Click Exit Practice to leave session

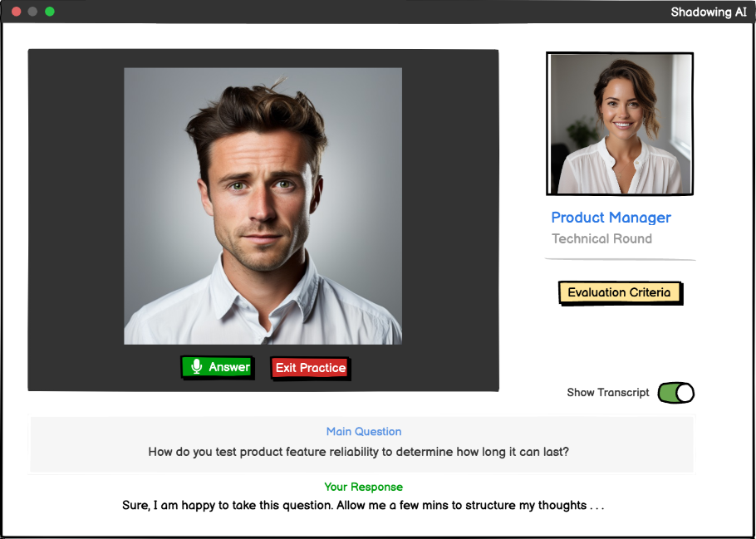pos(310,366)
